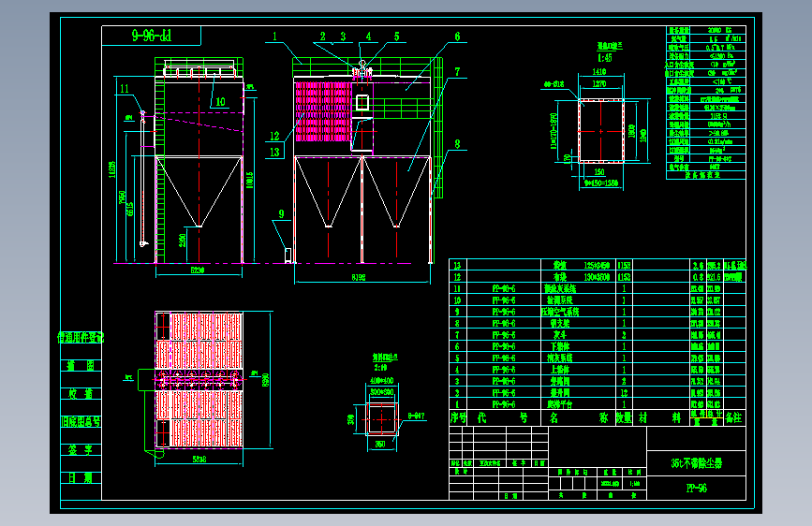The height and width of the screenshot is (526, 812).
Task: Click callout number 10 in the side view
Action: tap(221, 101)
